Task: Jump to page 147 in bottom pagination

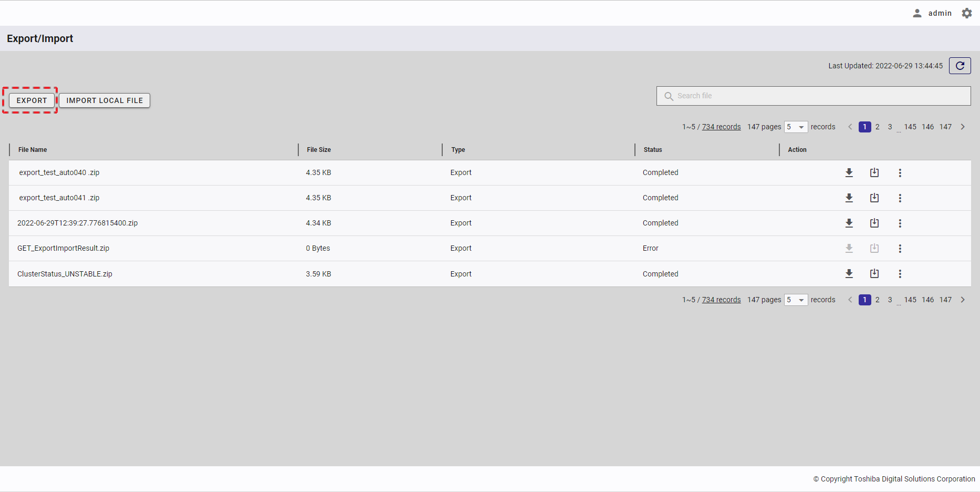Action: [x=945, y=300]
